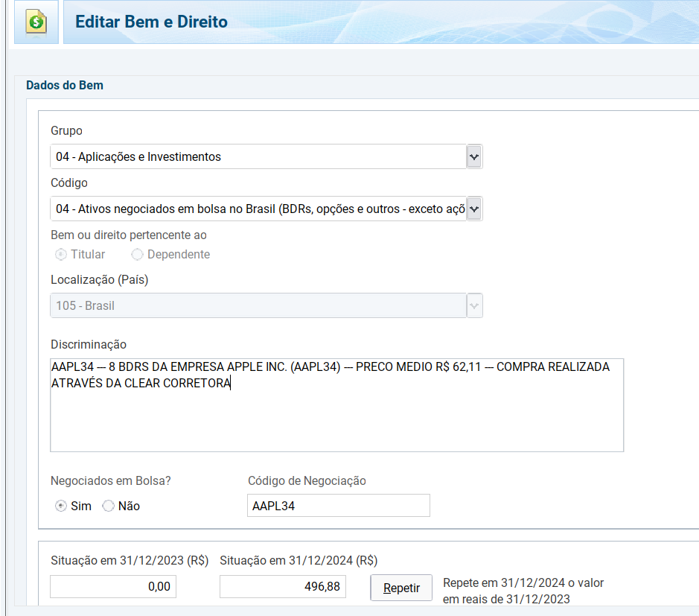
Task: Expand the Localização (País) dropdown arrow
Action: pos(473,305)
